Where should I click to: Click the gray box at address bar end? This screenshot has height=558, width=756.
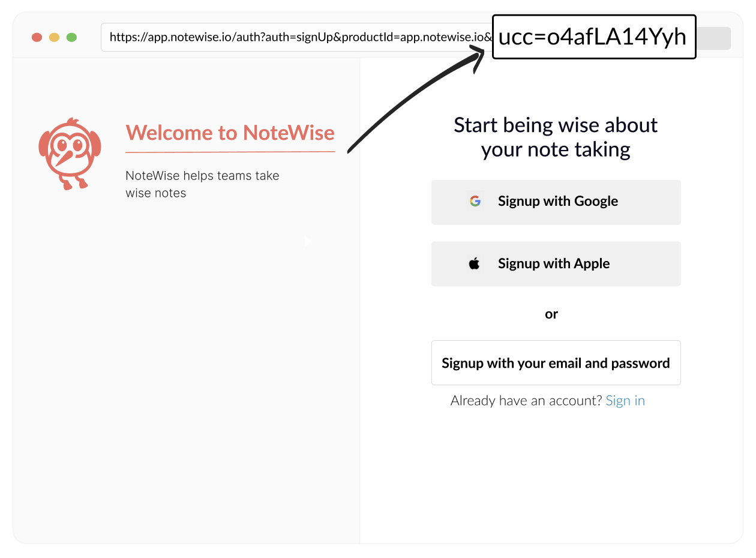[x=713, y=38]
